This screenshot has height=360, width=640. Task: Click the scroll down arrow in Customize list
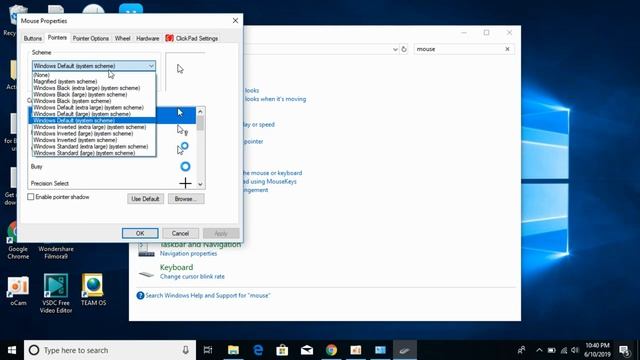click(200, 184)
